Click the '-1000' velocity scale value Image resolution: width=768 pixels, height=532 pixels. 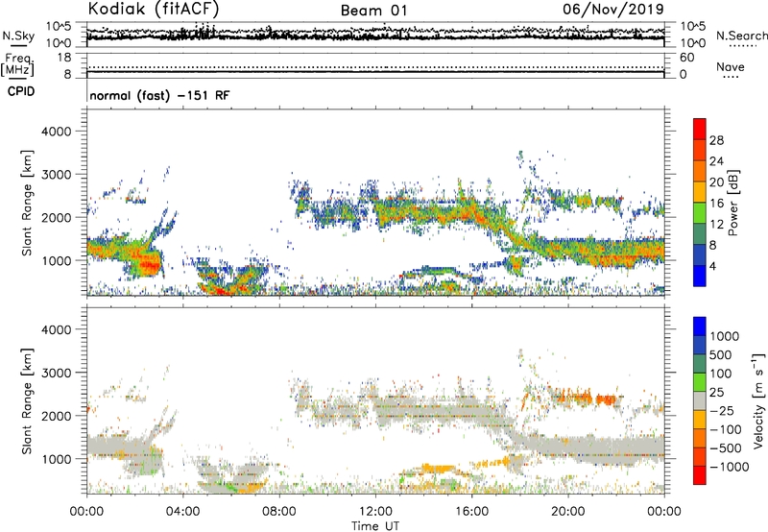729,467
